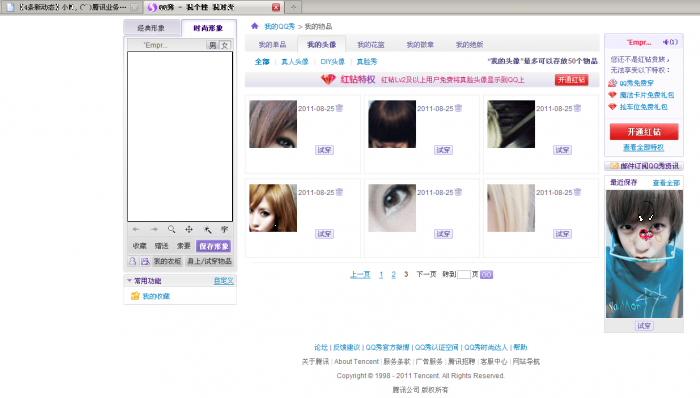This screenshot has height=398, width=700.
Task: Click the star favorites icon near 我的收藏
Action: pyautogui.click(x=135, y=296)
